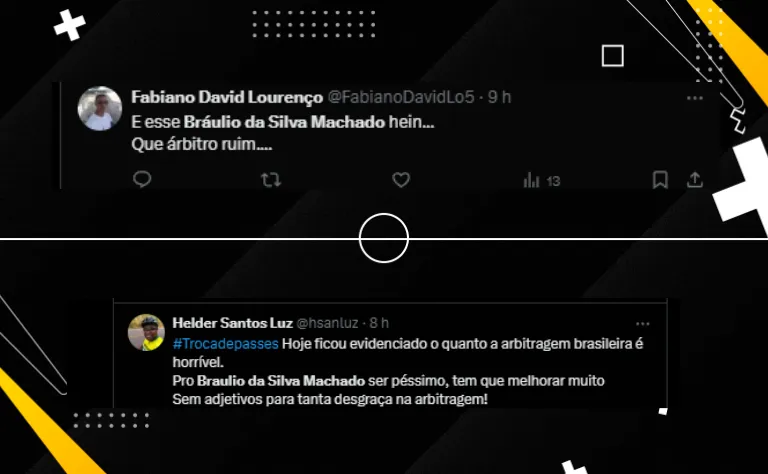Retweet Fabiano David Lourenço's post

click(271, 180)
